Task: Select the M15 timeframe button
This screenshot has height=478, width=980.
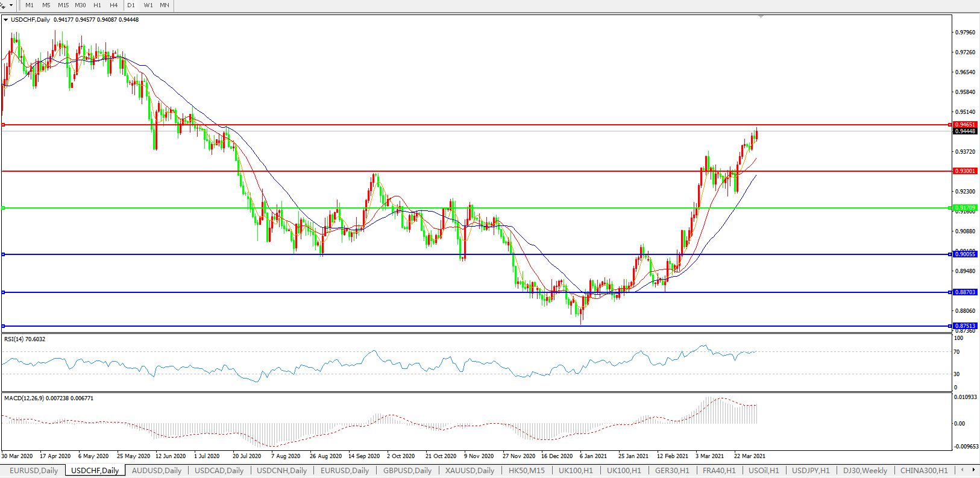Action: click(63, 5)
